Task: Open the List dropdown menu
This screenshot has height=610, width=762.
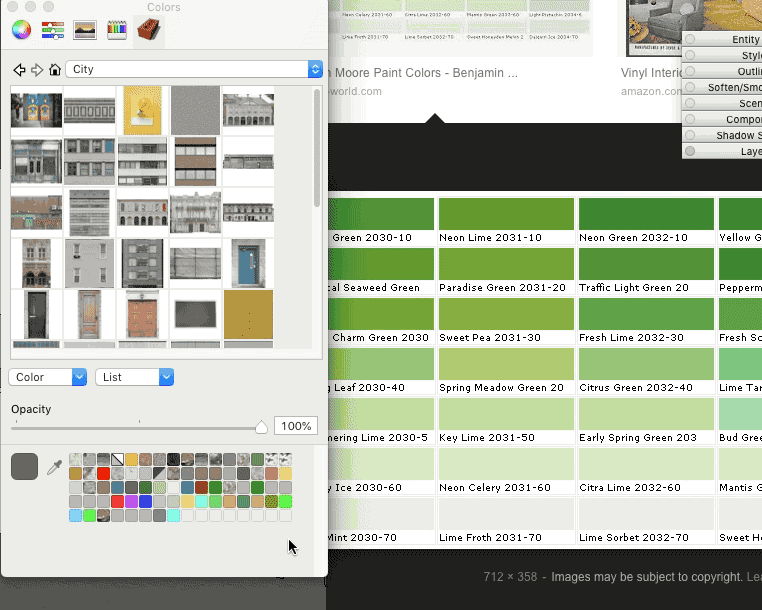Action: (135, 377)
